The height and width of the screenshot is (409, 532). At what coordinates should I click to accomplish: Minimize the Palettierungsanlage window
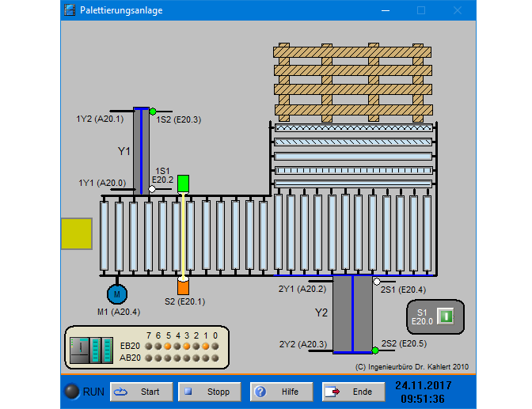coord(386,10)
